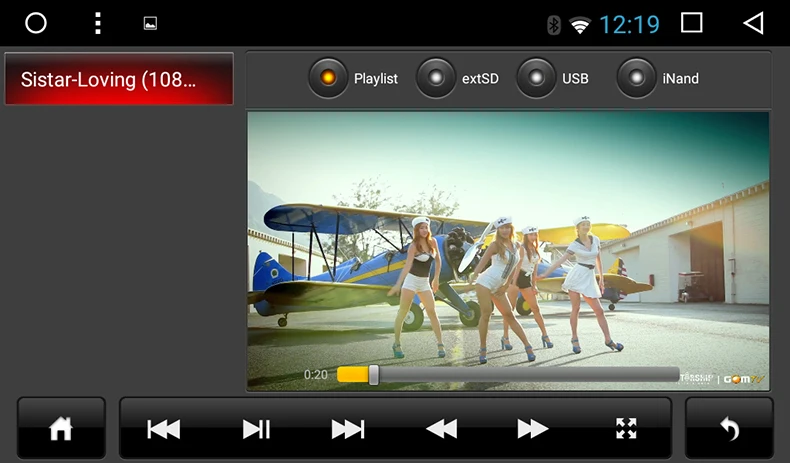
Task: Select the USB source radio button
Action: point(536,78)
